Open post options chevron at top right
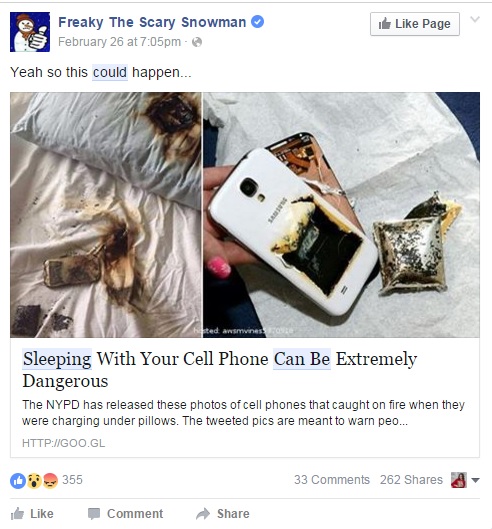 (475, 19)
